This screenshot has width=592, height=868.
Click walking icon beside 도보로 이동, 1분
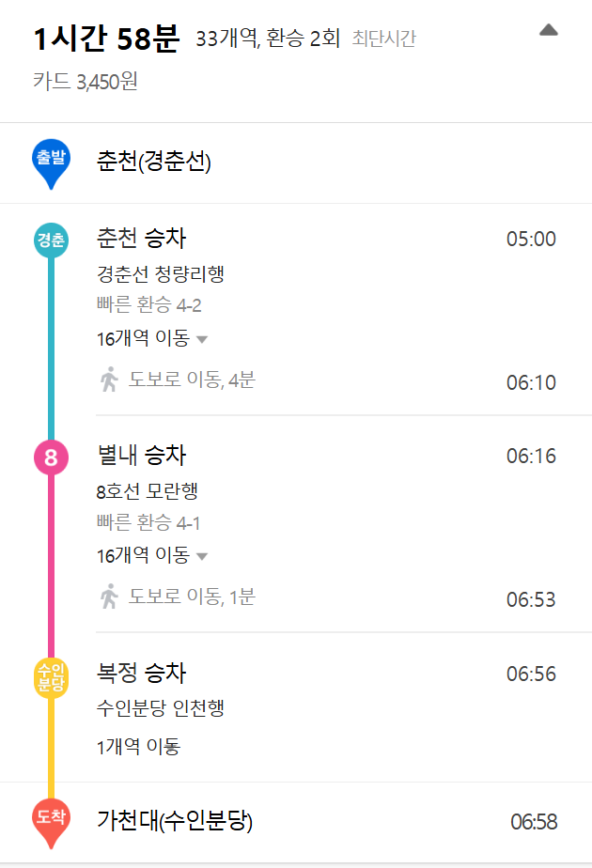pyautogui.click(x=110, y=597)
